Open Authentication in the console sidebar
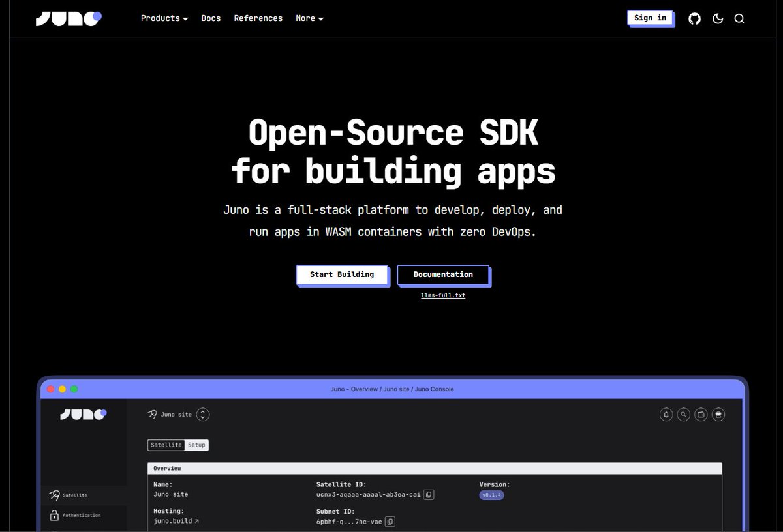The width and height of the screenshot is (783, 532). pyautogui.click(x=84, y=515)
